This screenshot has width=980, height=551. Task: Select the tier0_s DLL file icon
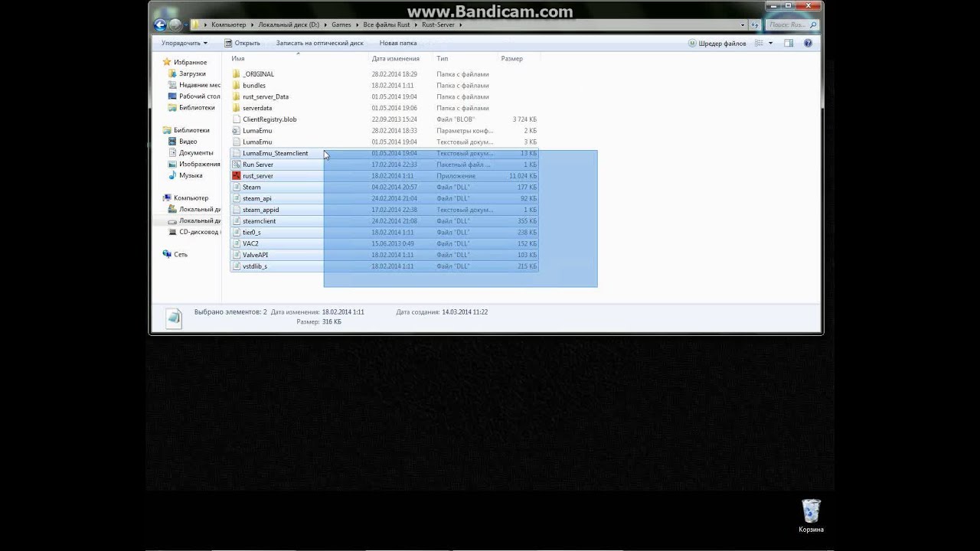pos(237,232)
